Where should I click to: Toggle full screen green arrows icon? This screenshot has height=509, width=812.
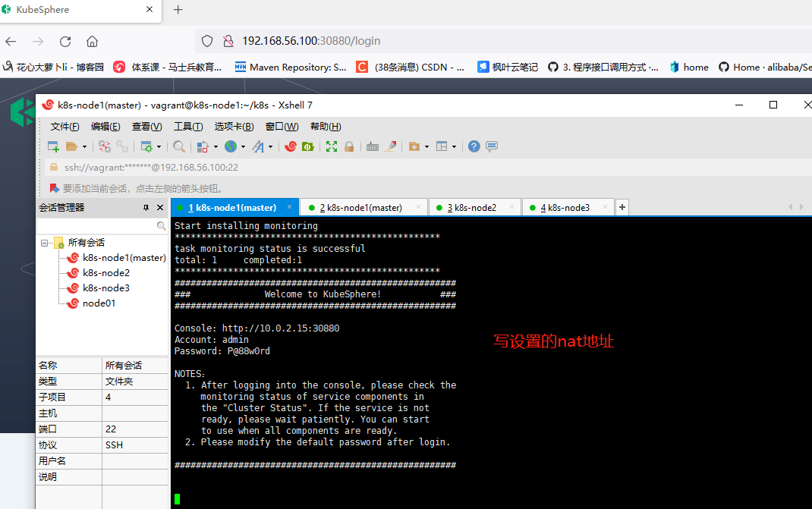[x=332, y=146]
